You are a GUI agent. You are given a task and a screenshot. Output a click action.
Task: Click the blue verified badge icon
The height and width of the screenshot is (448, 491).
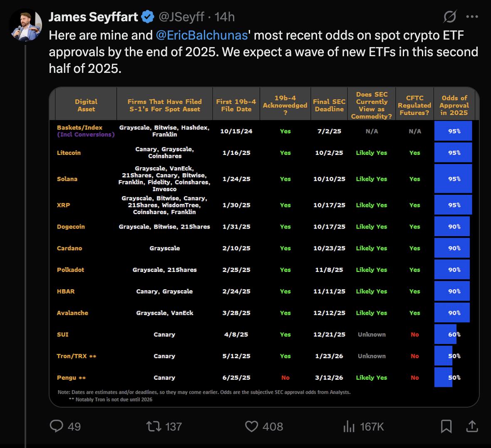click(x=148, y=17)
